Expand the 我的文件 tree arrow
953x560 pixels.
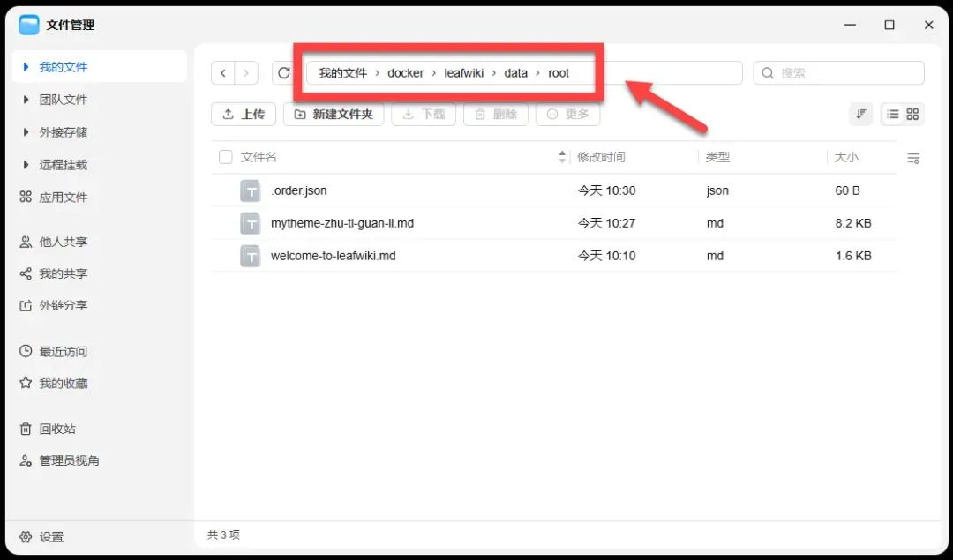tap(26, 67)
